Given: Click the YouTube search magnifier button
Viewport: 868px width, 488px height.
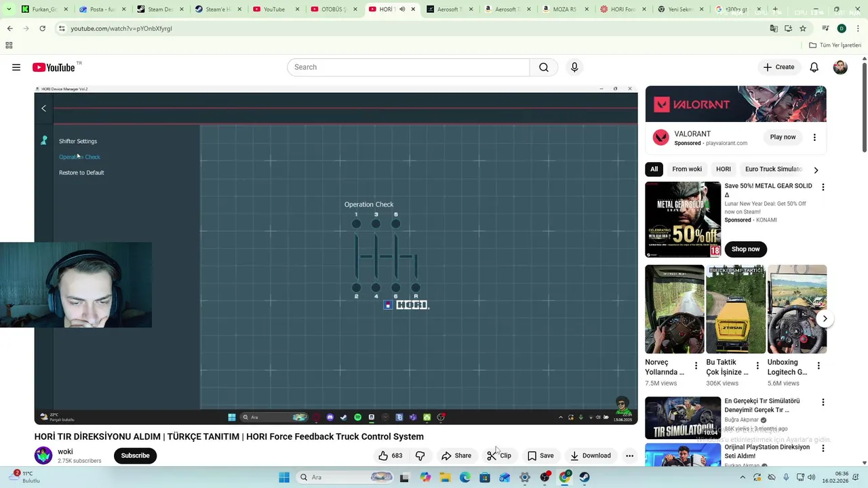Looking at the screenshot, I should 544,67.
